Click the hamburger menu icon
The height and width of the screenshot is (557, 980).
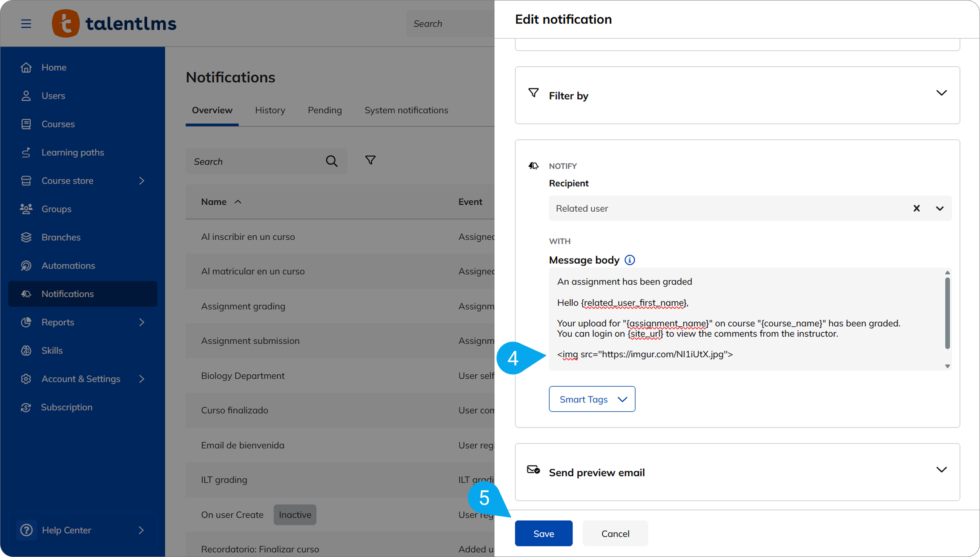[26, 23]
